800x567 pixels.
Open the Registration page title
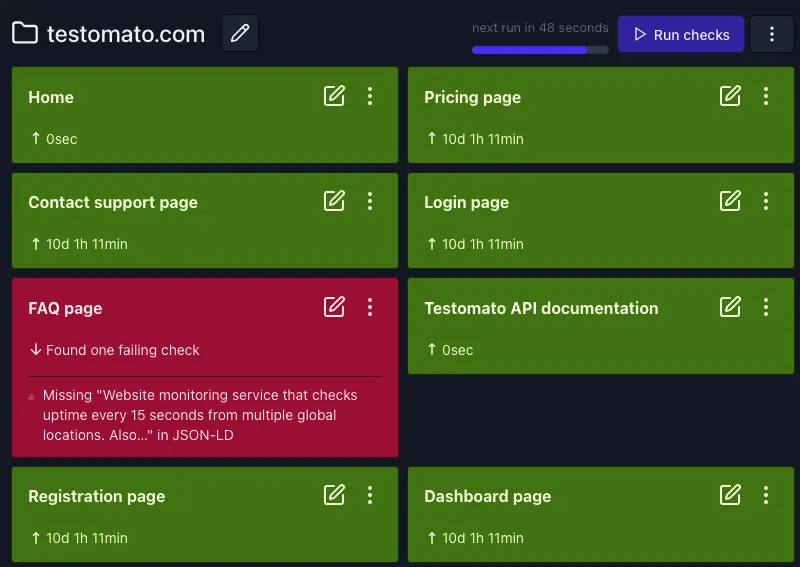(96, 497)
